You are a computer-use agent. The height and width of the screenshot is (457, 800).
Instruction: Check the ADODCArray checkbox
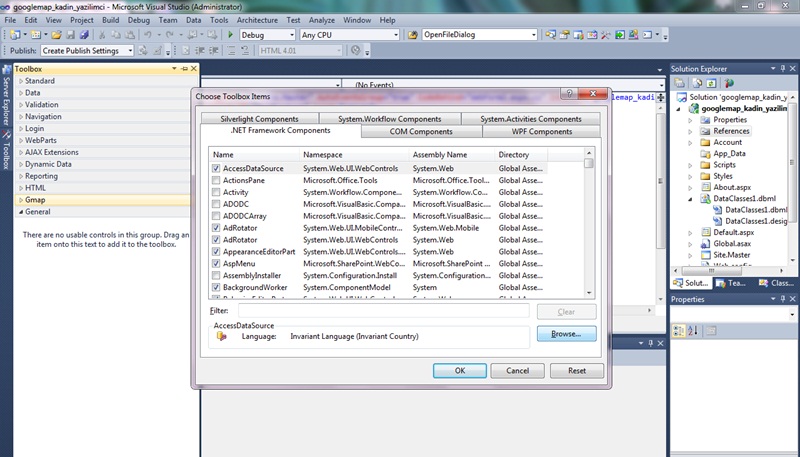tap(216, 216)
